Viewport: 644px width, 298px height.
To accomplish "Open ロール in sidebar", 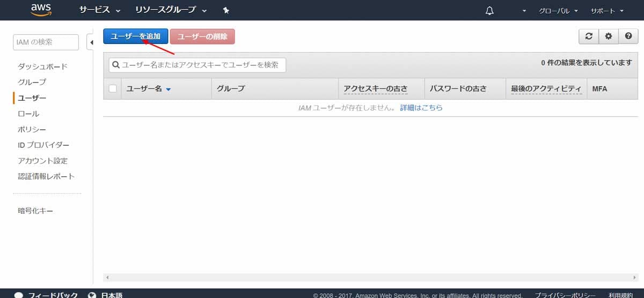I will point(28,114).
